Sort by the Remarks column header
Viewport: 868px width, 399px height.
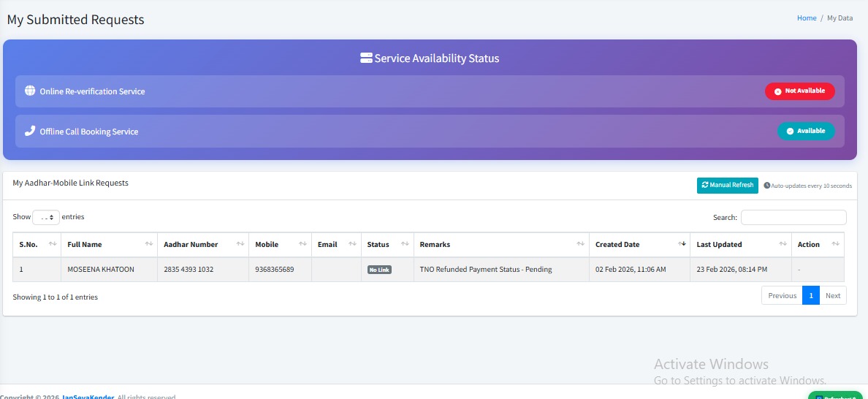click(435, 244)
